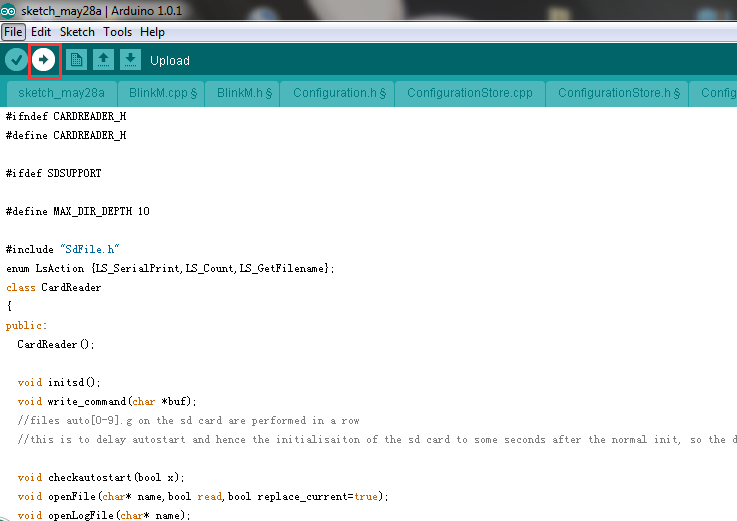Click the Arduino logo in title bar
737x521 pixels.
click(x=9, y=10)
